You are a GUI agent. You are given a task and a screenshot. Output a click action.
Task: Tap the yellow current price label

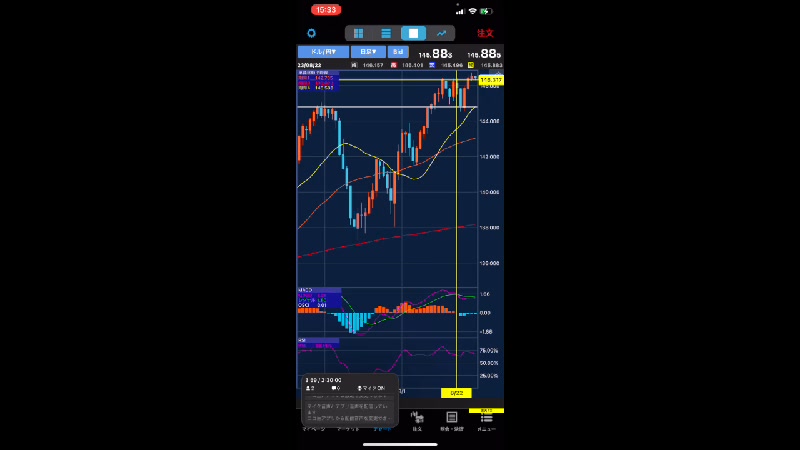click(x=490, y=80)
